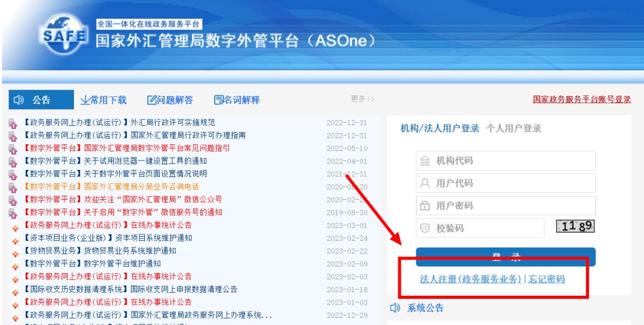Click the date 2022-05-10
The width and height of the screenshot is (644, 325).
tap(347, 148)
